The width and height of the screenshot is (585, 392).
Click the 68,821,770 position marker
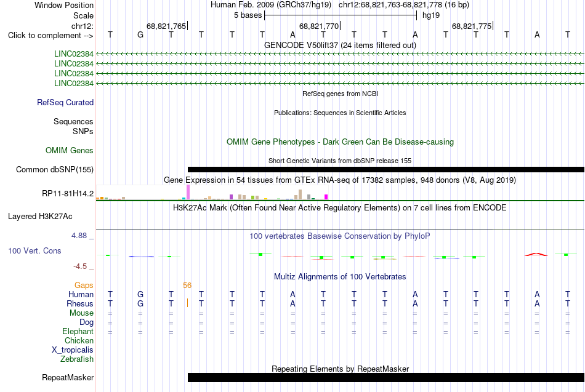319,26
